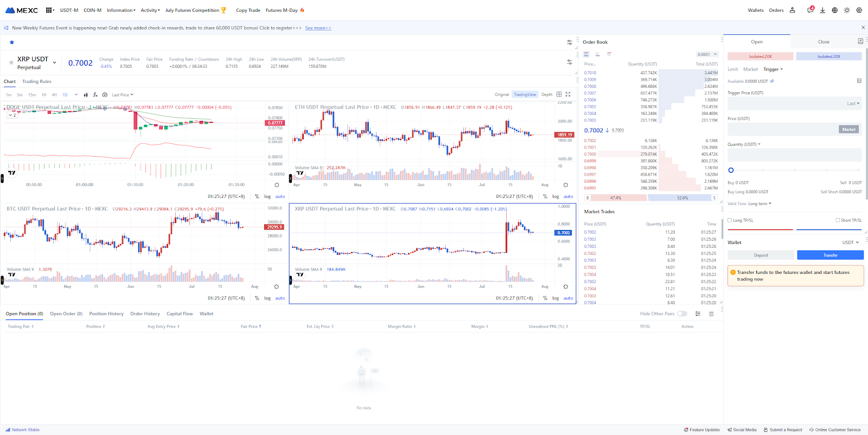Viewport: 868px width, 435px height.
Task: Open the indicators fx icon
Action: [x=95, y=95]
